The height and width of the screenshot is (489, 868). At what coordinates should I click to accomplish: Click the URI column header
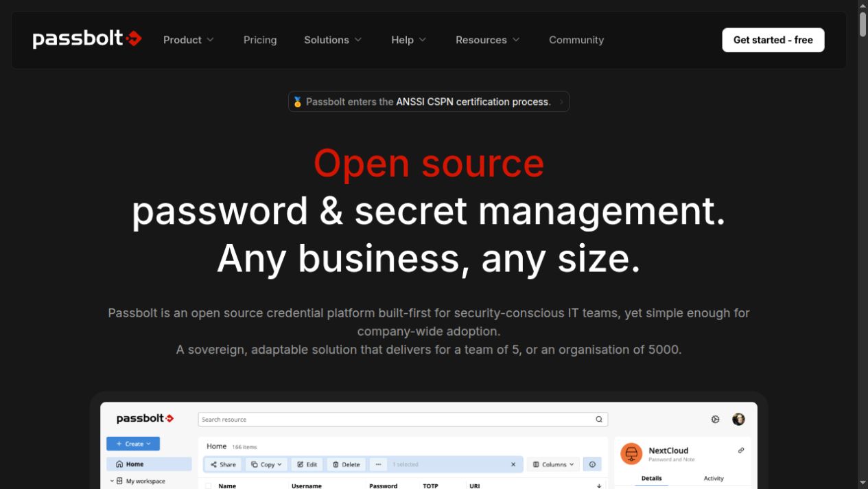(x=474, y=486)
